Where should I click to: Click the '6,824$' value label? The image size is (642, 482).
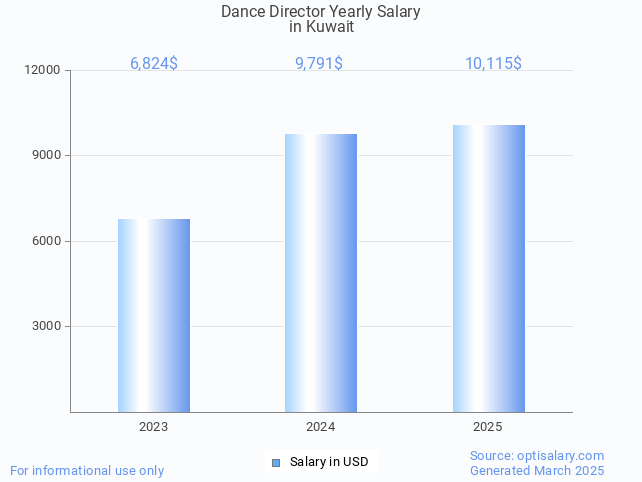154,63
